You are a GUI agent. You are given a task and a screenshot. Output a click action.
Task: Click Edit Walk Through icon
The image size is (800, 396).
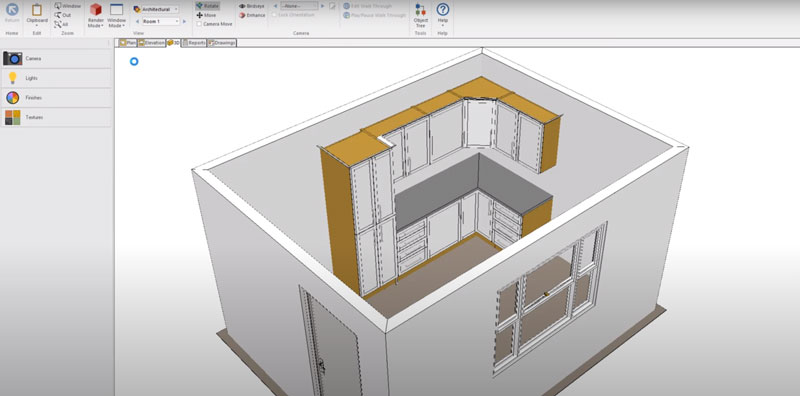click(346, 6)
